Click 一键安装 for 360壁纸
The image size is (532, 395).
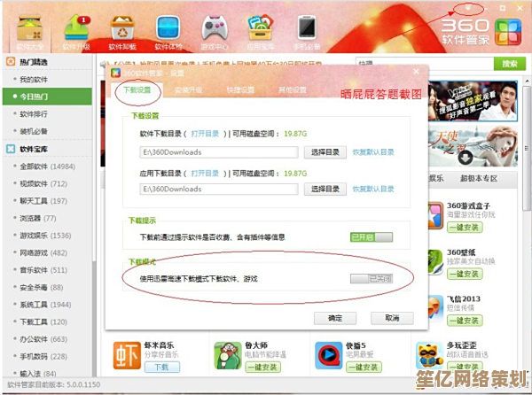[x=465, y=274]
